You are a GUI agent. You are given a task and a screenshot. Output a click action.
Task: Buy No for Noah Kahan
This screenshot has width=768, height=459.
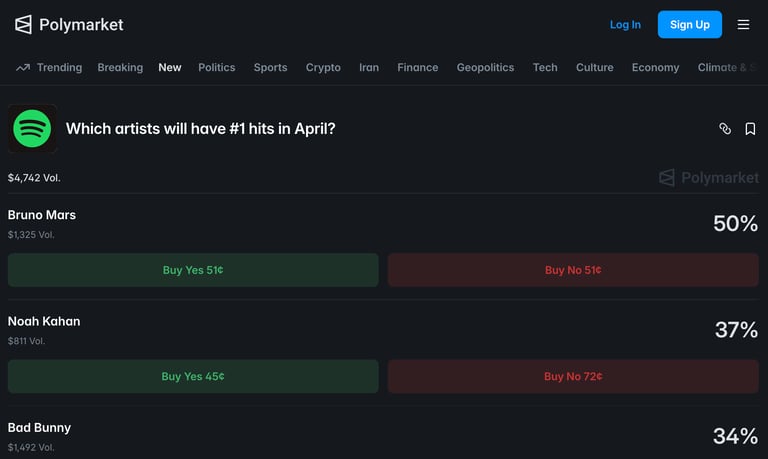[x=573, y=376]
